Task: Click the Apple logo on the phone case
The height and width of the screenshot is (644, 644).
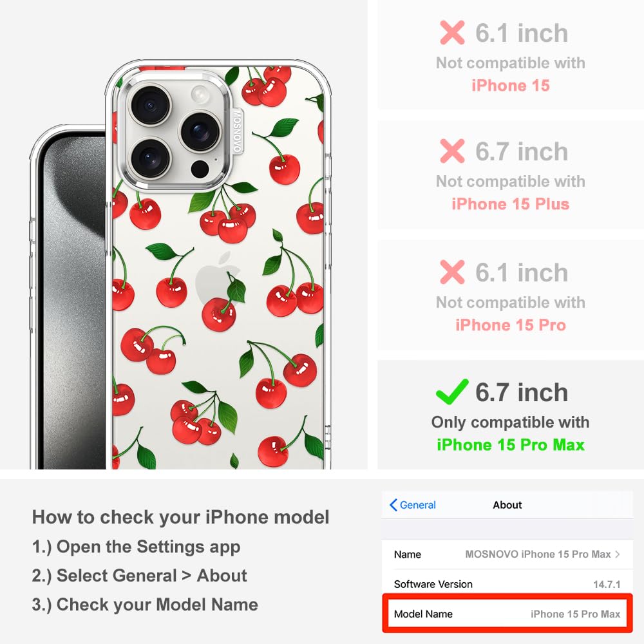Action: pyautogui.click(x=218, y=279)
